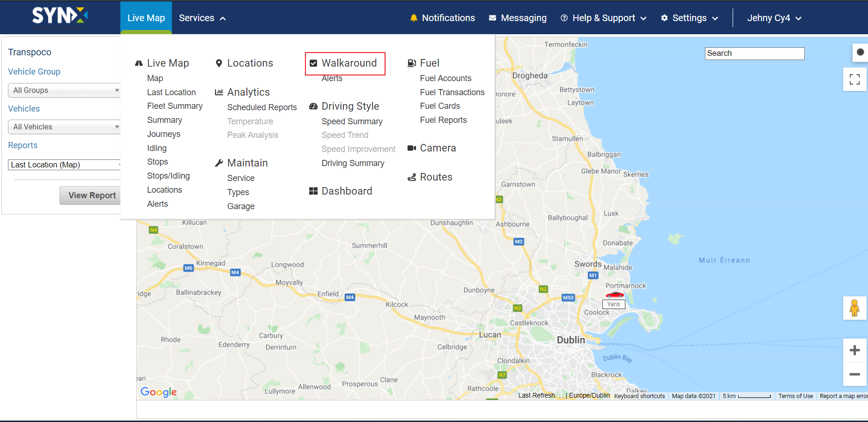The image size is (868, 422).
Task: Open Stops menu entry
Action: click(157, 162)
